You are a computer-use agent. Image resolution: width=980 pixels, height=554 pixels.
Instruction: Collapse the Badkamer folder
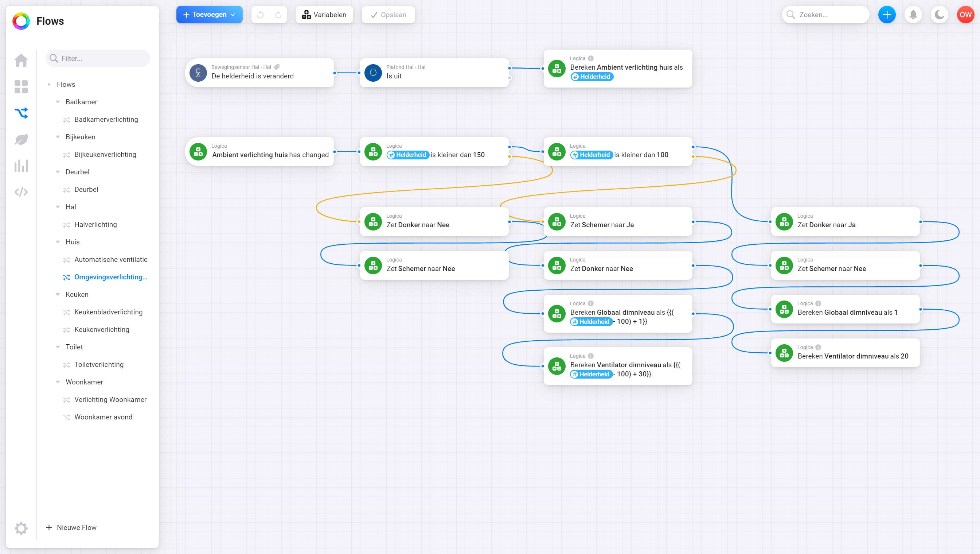58,102
